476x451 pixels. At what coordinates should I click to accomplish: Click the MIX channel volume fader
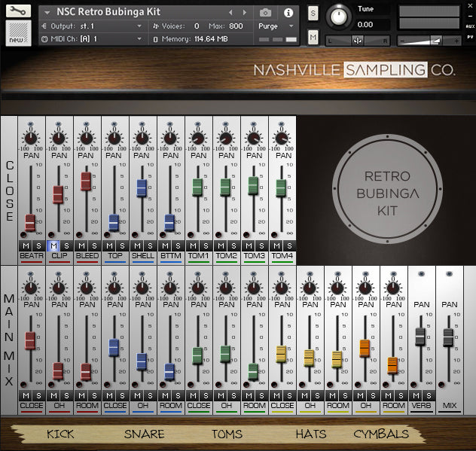pyautogui.click(x=449, y=337)
